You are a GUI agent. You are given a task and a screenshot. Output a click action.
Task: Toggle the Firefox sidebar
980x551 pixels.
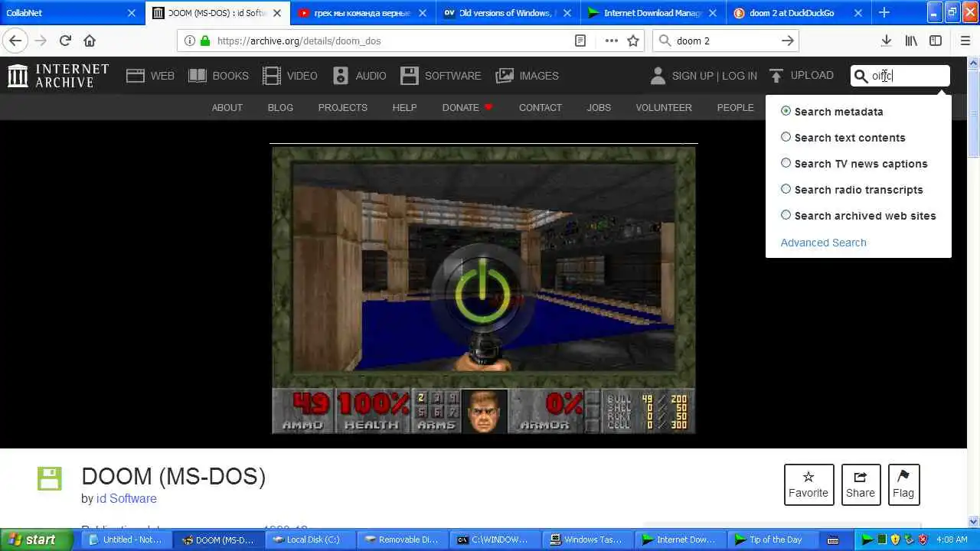pyautogui.click(x=936, y=41)
